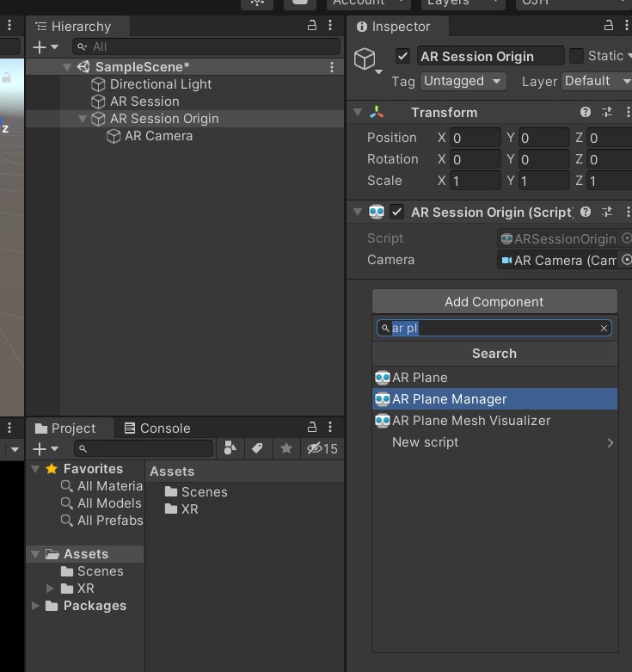Screen dimensions: 632x672
Task: Click Rotation X value field
Action: 475,159
